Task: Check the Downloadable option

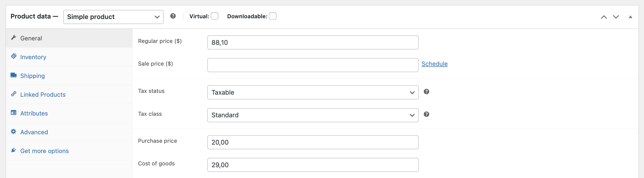Action: [x=273, y=16]
